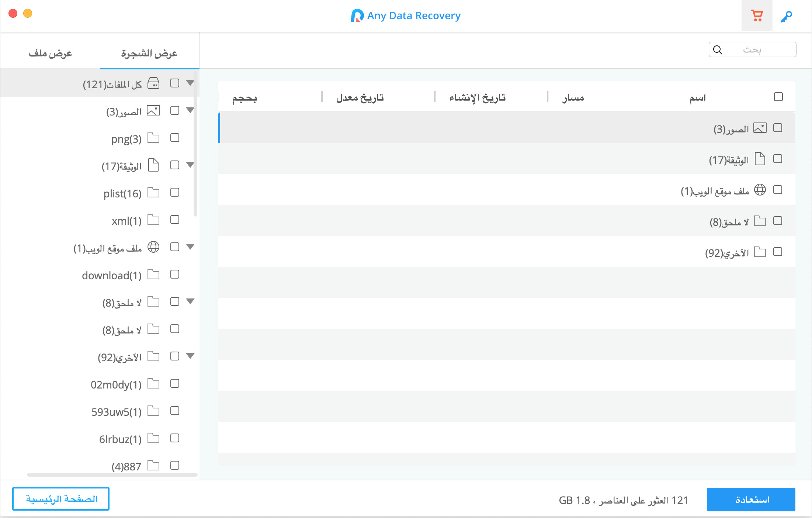Click the بحث search input field
812x518 pixels.
[752, 50]
